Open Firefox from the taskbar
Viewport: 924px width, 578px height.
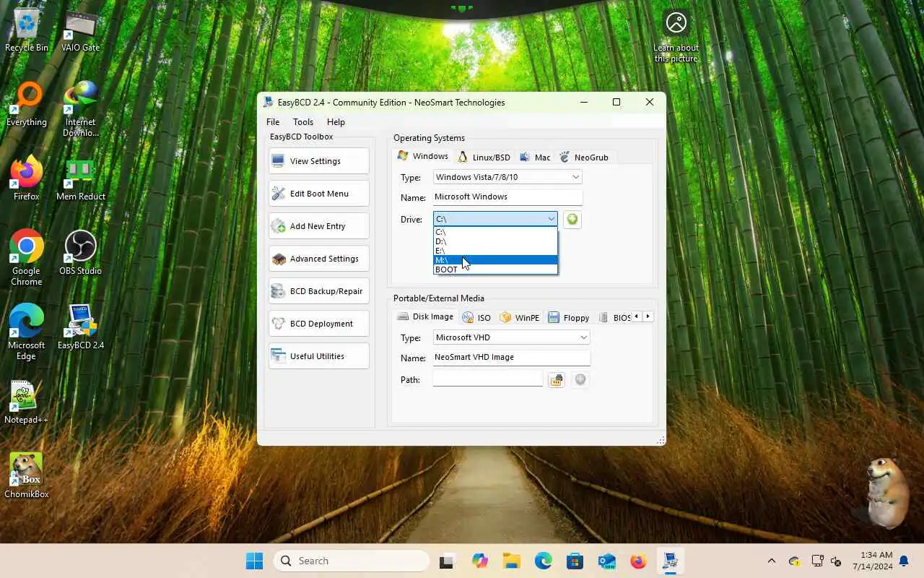[x=639, y=561]
